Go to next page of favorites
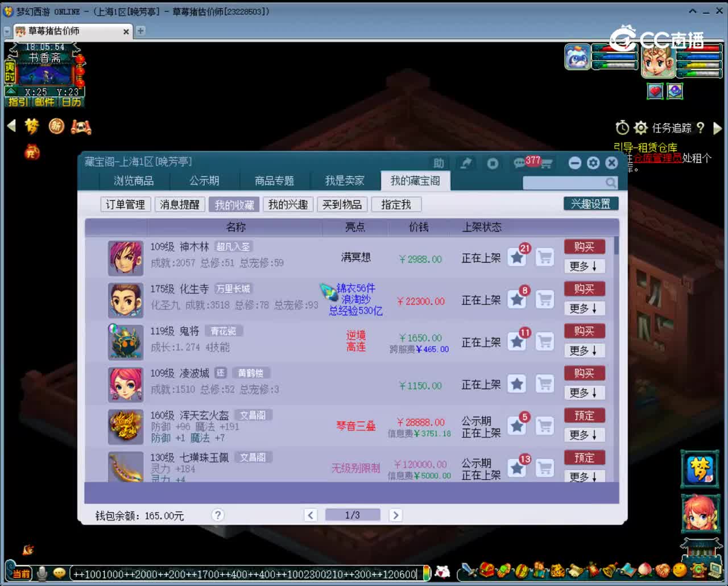Image resolution: width=728 pixels, height=586 pixels. 396,515
